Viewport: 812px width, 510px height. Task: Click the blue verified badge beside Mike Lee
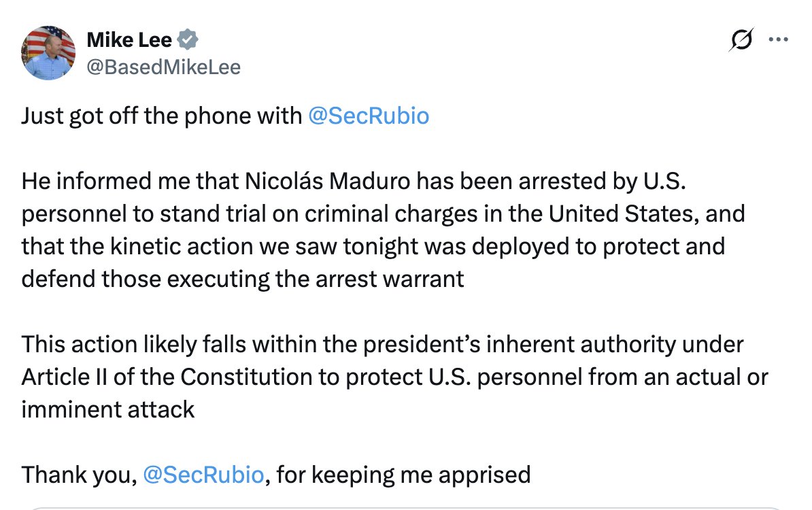click(188, 41)
